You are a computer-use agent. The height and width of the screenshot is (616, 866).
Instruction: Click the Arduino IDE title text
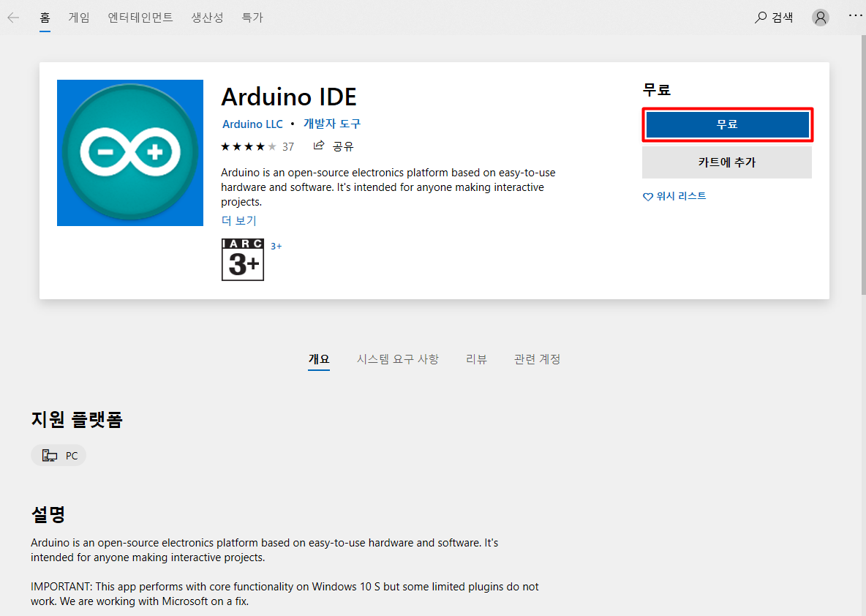[289, 97]
